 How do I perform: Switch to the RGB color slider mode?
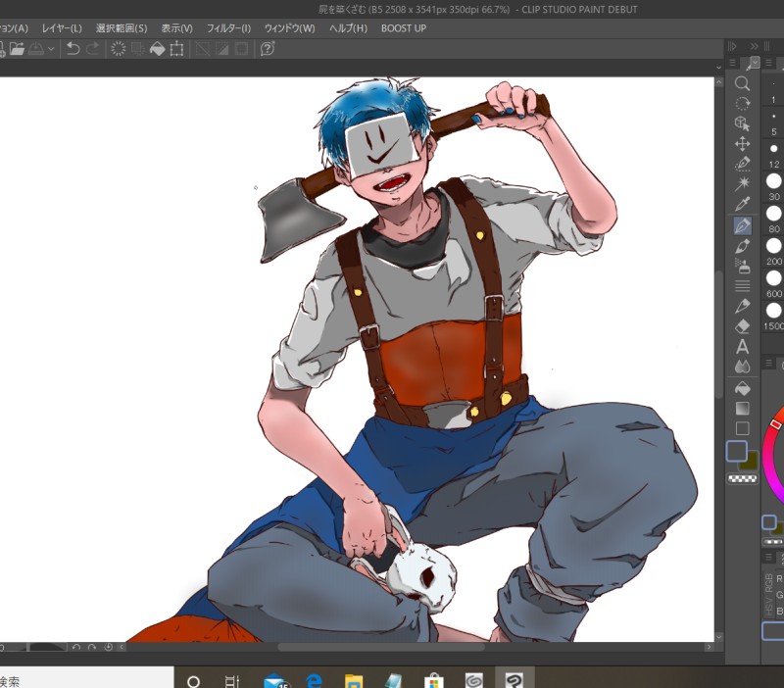(770, 584)
